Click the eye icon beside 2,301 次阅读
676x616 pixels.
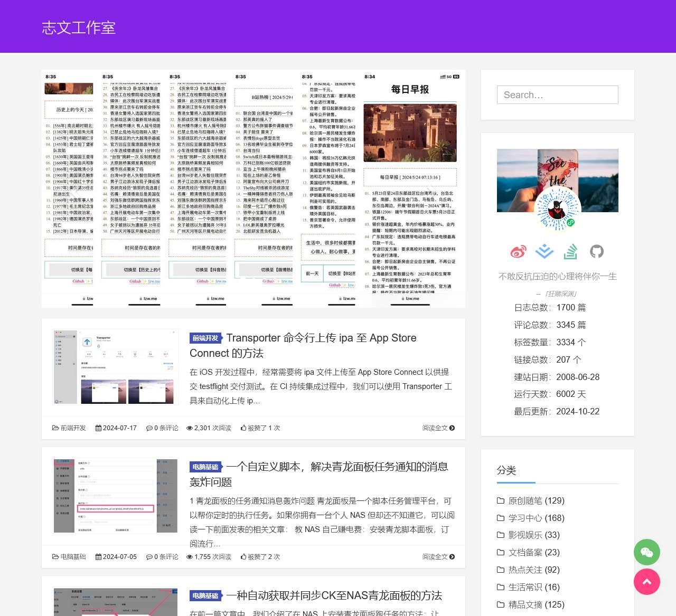(190, 428)
